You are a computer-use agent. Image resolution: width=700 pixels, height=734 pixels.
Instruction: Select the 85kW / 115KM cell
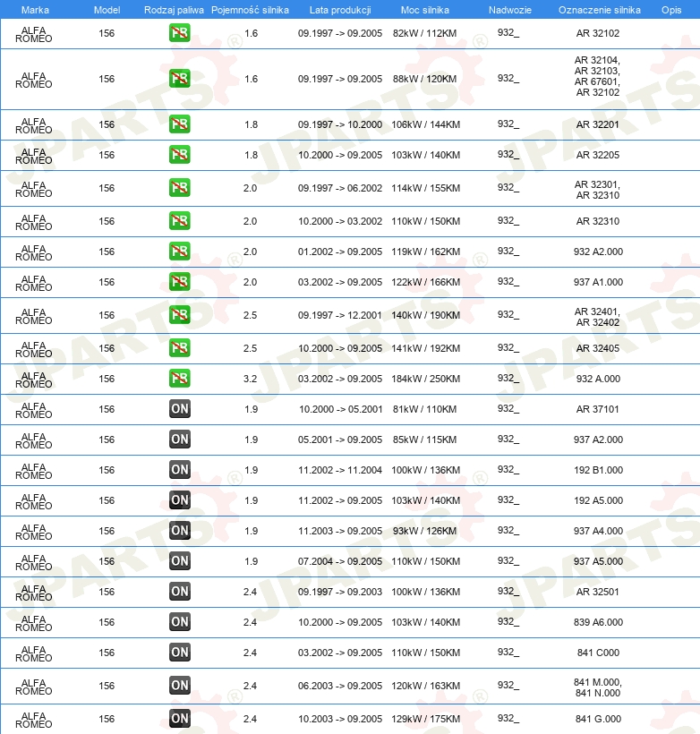[x=424, y=440]
